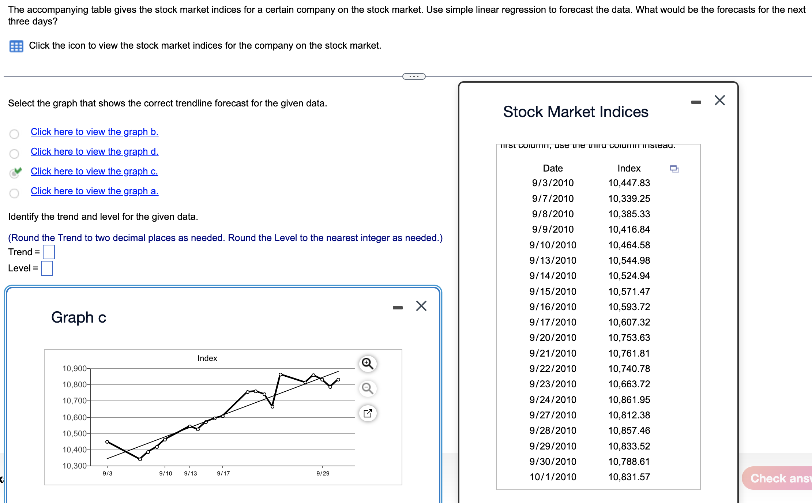Select the radio button for graph d
812x504 pixels.
pyautogui.click(x=14, y=154)
